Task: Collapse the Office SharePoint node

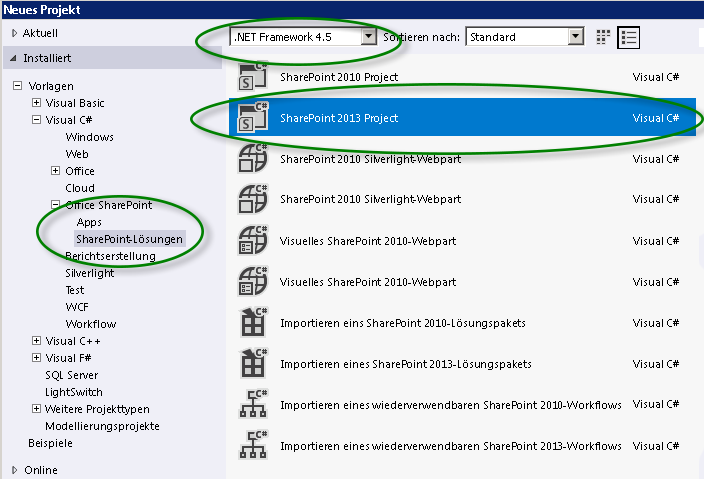Action: point(55,205)
